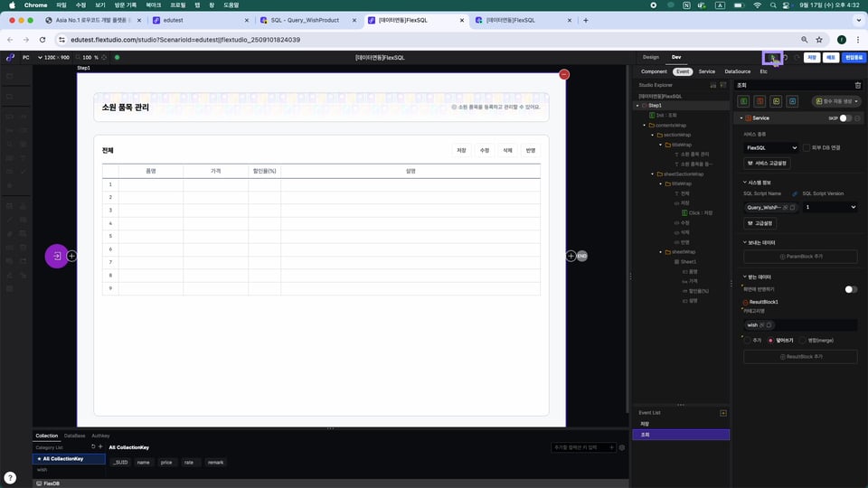Viewport: 868px width, 488px height.
Task: Select the 조회 event in Event List
Action: click(681, 435)
